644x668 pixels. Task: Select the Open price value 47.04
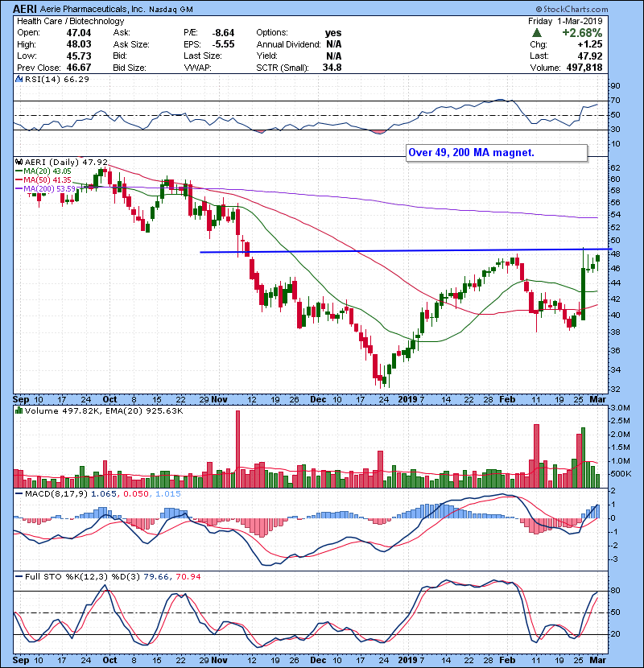[79, 33]
